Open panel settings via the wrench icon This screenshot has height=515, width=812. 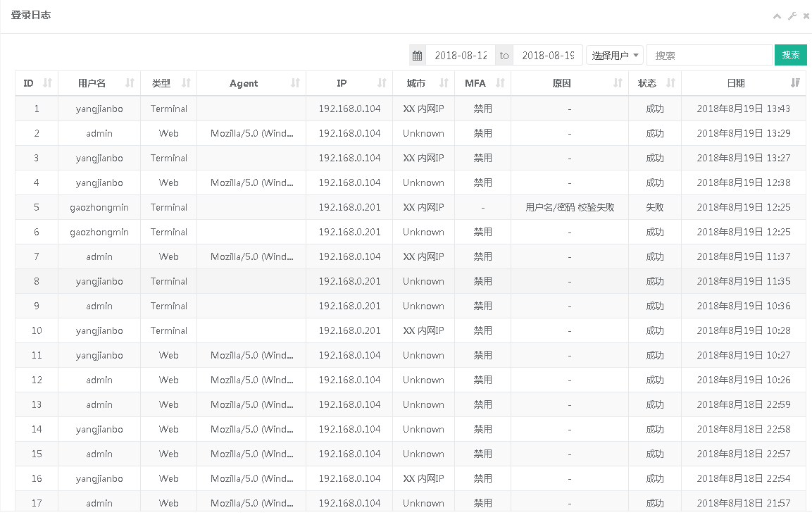click(792, 16)
